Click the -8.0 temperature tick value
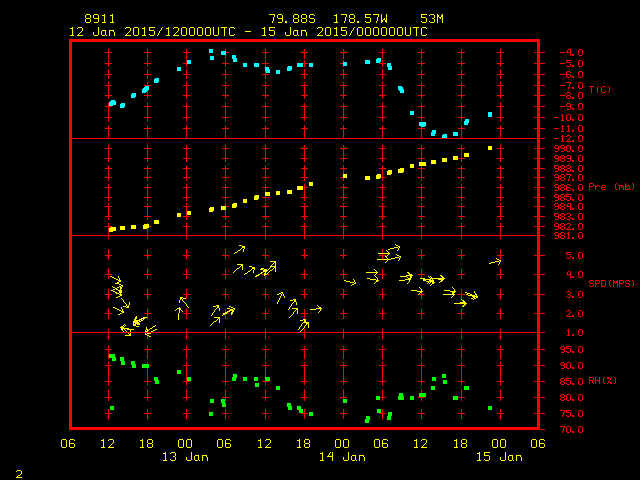 571,96
